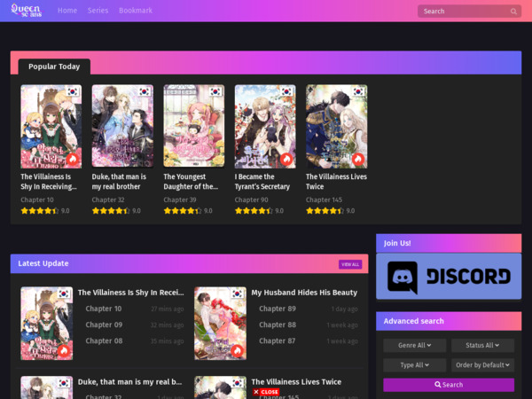Image resolution: width=532 pixels, height=399 pixels.
Task: Click Korean flag on Villainess Is Shy popular cover
Action: tap(73, 91)
